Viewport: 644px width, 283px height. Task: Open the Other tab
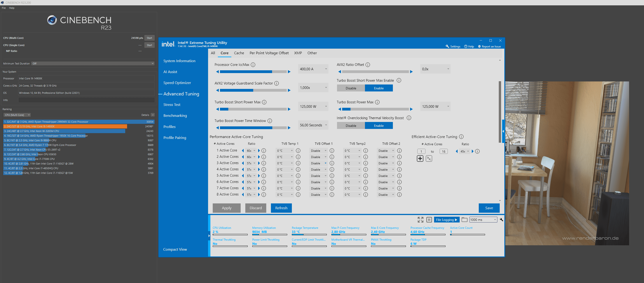pyautogui.click(x=312, y=53)
